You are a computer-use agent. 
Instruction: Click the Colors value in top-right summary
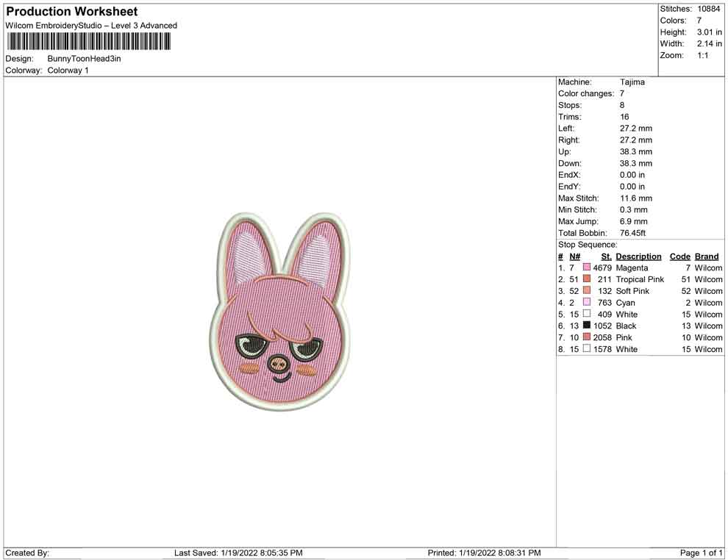699,21
